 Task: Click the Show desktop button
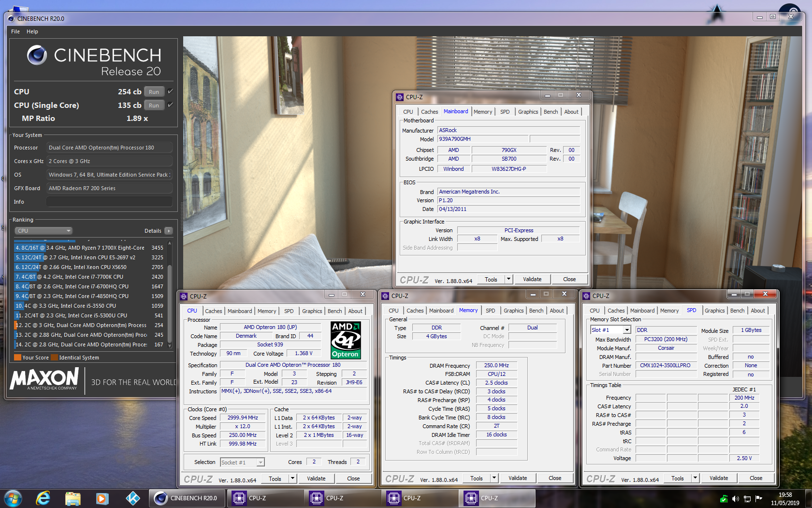[808, 498]
